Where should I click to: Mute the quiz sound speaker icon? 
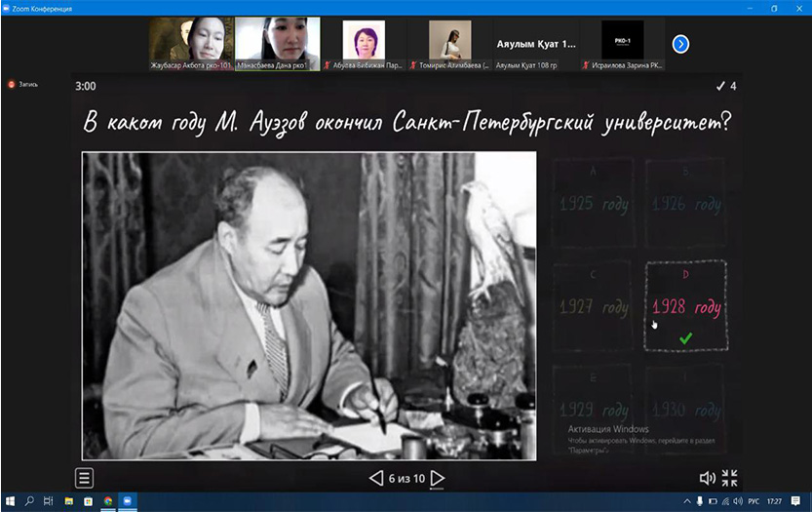click(x=708, y=478)
